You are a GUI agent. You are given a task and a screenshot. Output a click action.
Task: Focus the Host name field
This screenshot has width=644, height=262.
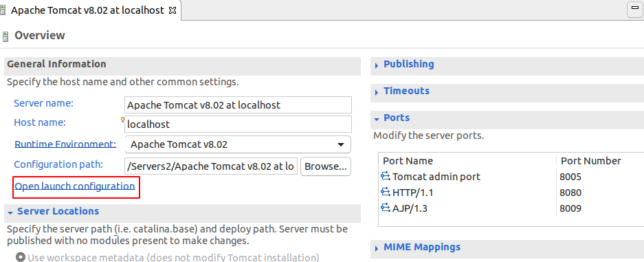(x=238, y=124)
